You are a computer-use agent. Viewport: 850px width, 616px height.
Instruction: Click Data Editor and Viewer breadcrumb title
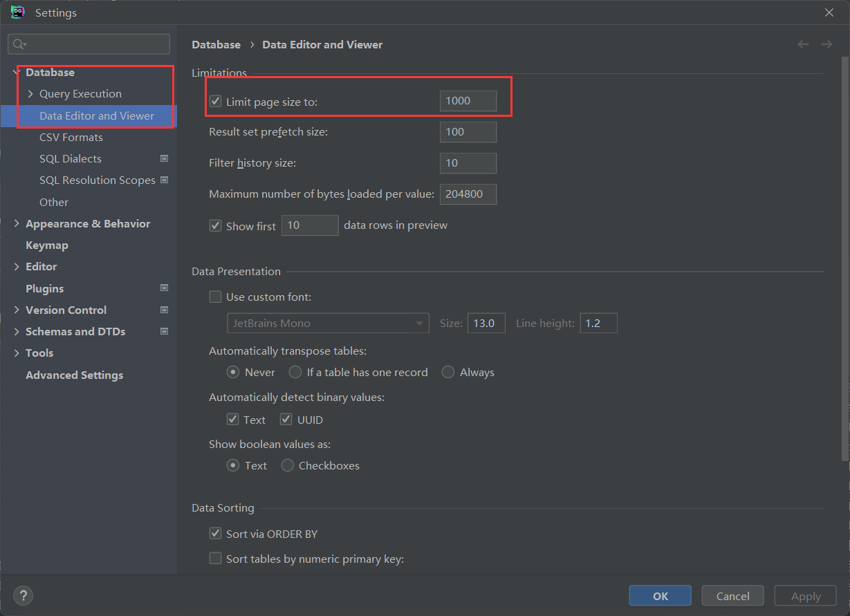pos(322,44)
